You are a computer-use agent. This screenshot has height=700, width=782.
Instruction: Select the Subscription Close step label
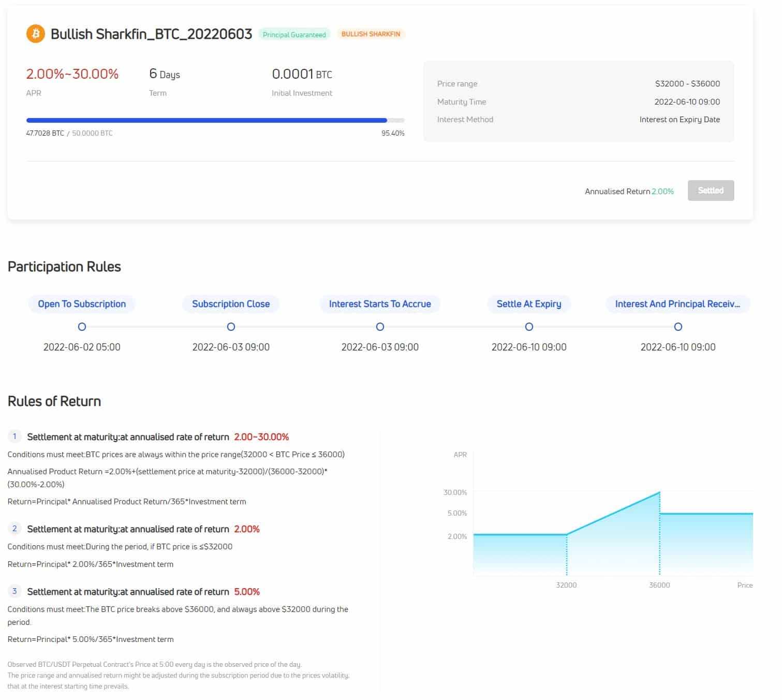coord(231,304)
